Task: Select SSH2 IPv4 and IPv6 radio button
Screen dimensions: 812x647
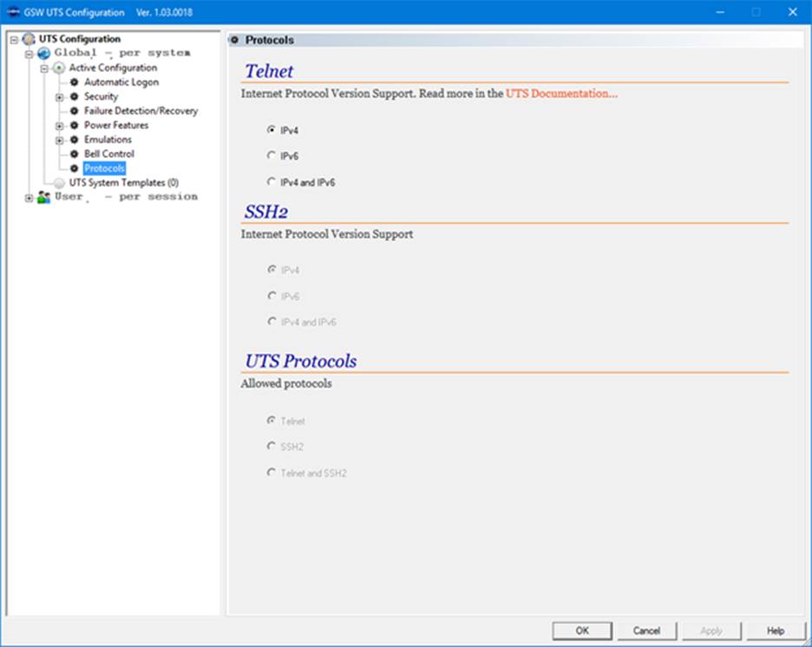Action: [272, 321]
